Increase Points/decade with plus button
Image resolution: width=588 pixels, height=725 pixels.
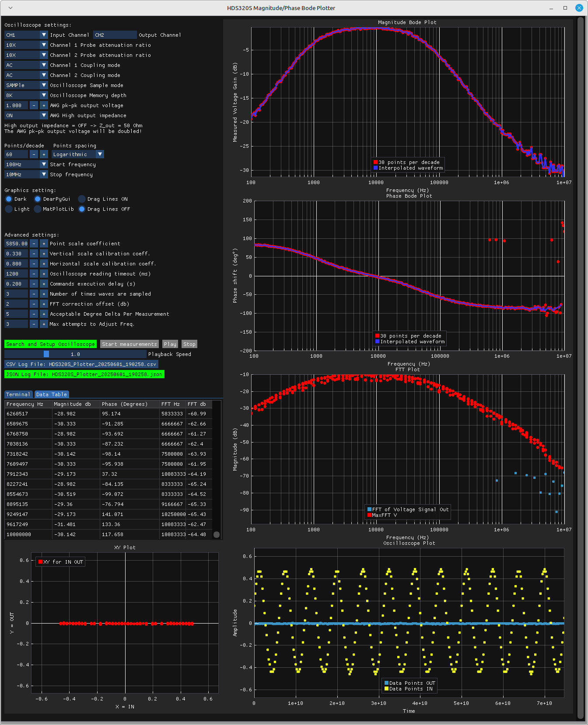point(44,154)
